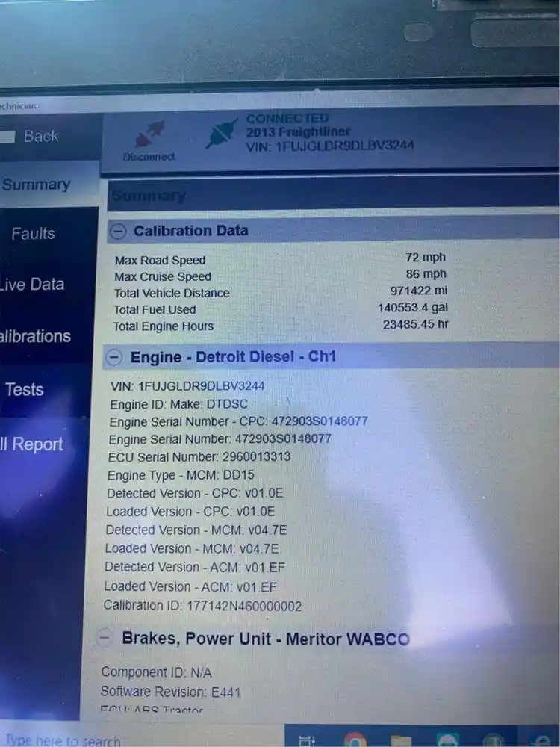The image size is (560, 747).
Task: Select the Max Road Speed label
Action: (x=160, y=261)
